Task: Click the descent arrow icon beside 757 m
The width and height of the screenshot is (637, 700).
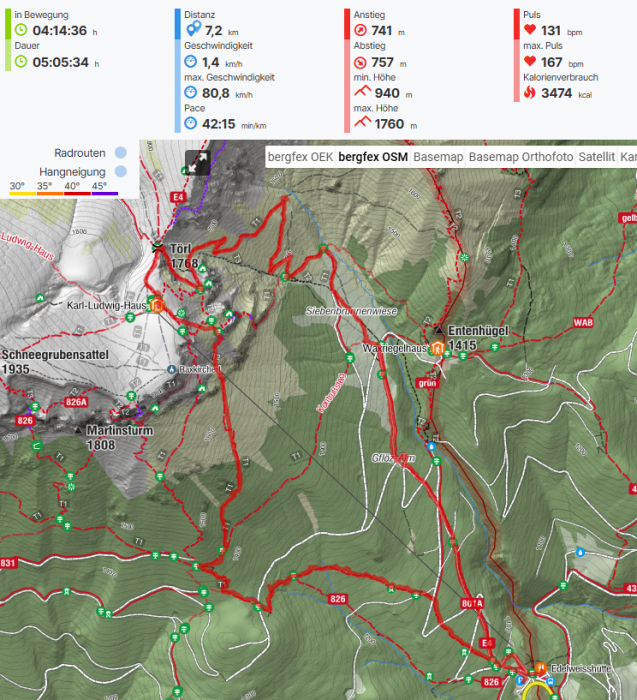Action: pyautogui.click(x=360, y=62)
